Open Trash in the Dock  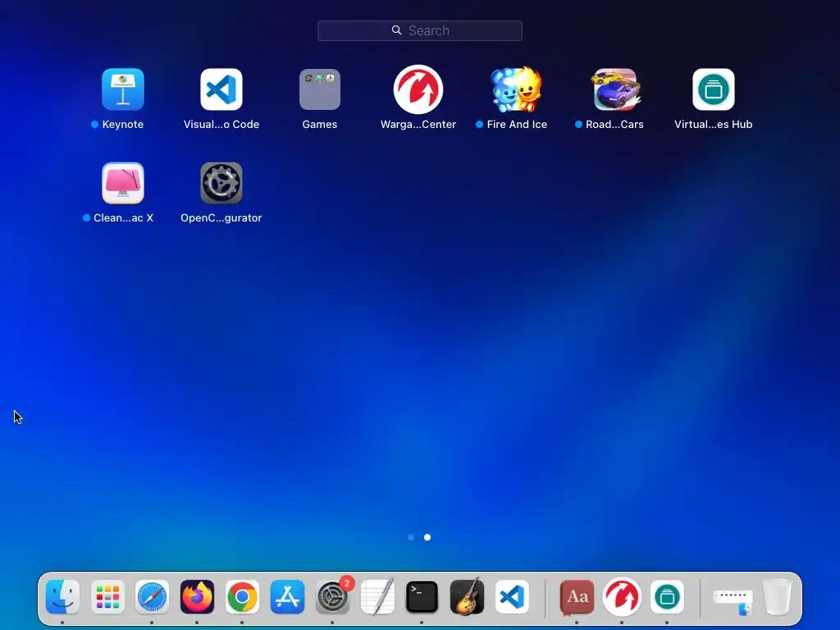click(x=778, y=596)
